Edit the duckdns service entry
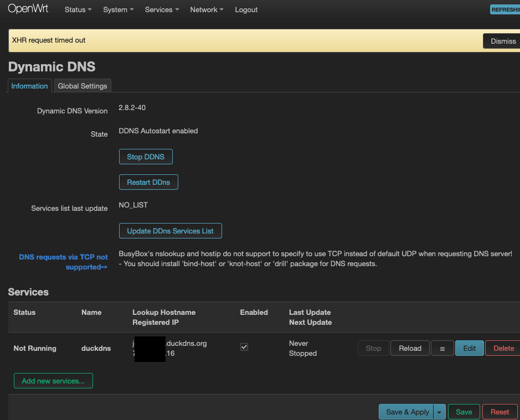 469,348
